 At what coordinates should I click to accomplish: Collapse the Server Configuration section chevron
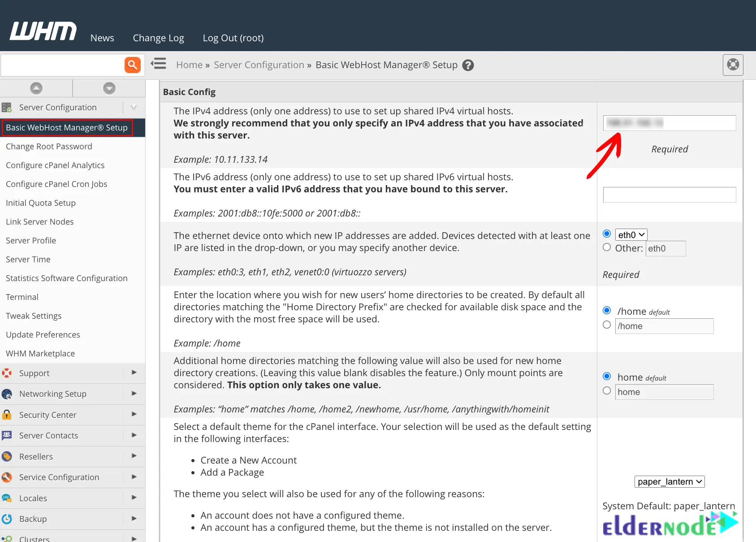[134, 108]
